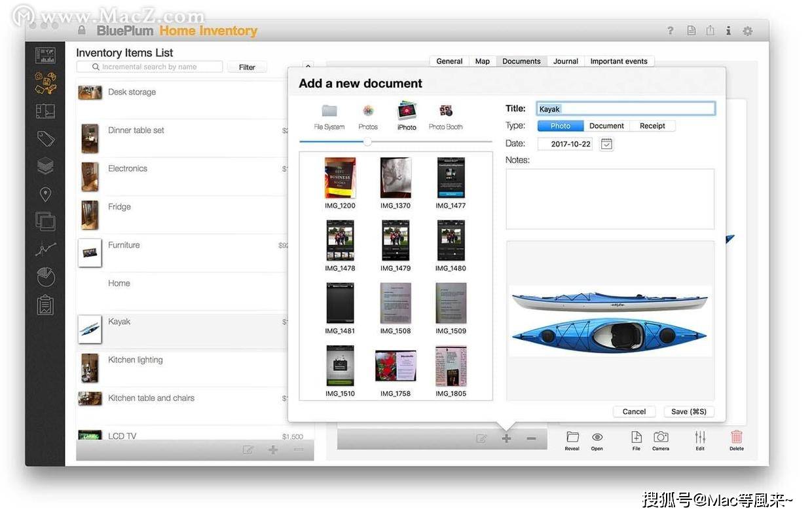Click the minus icon in documents toolbar
This screenshot has width=812, height=517.
click(531, 438)
